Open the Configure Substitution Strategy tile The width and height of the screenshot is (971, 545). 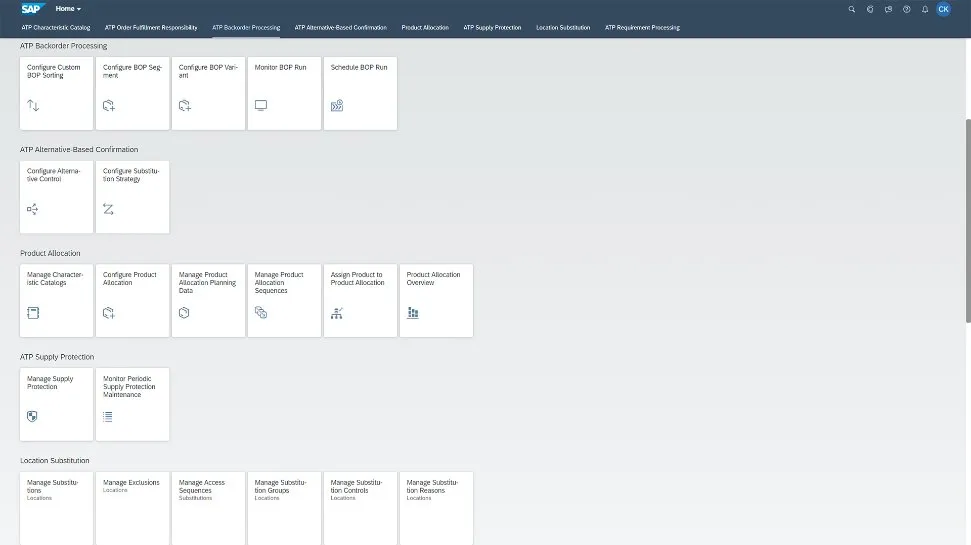132,197
